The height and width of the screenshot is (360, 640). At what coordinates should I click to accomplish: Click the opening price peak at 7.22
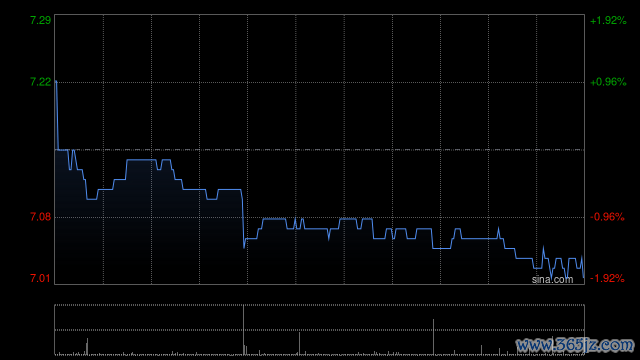[56, 82]
